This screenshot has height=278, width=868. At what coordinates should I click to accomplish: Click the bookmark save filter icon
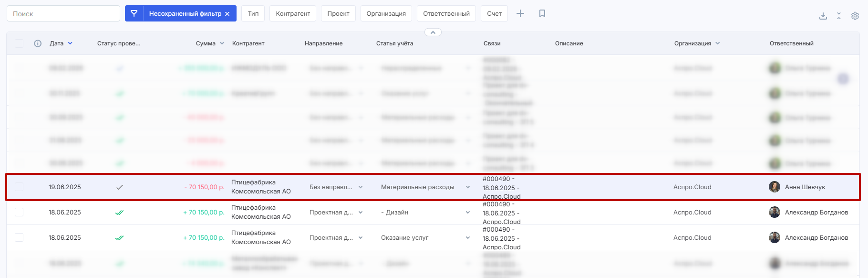542,14
